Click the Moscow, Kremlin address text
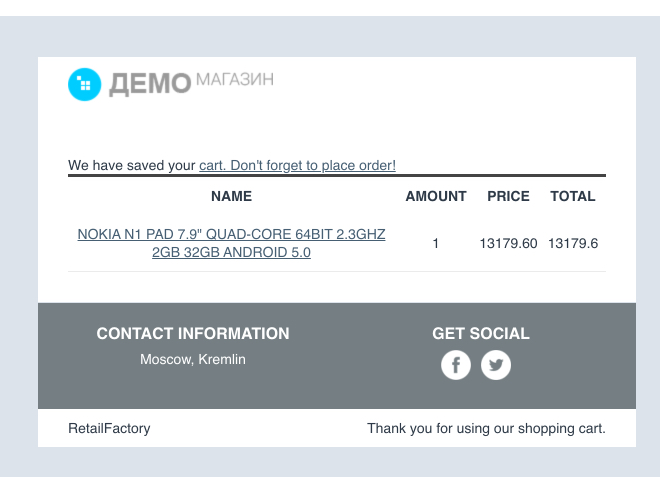Screen dimensions: 660x477 (193, 360)
